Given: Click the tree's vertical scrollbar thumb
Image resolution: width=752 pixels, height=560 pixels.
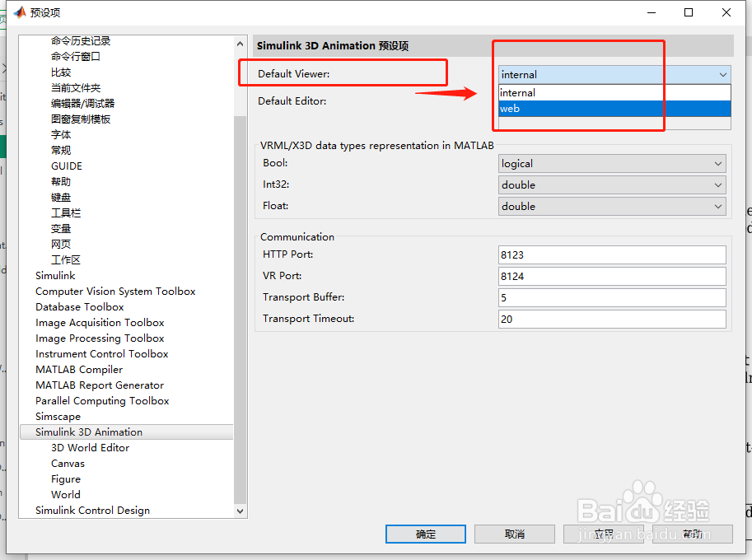Looking at the screenshot, I should pyautogui.click(x=240, y=310).
